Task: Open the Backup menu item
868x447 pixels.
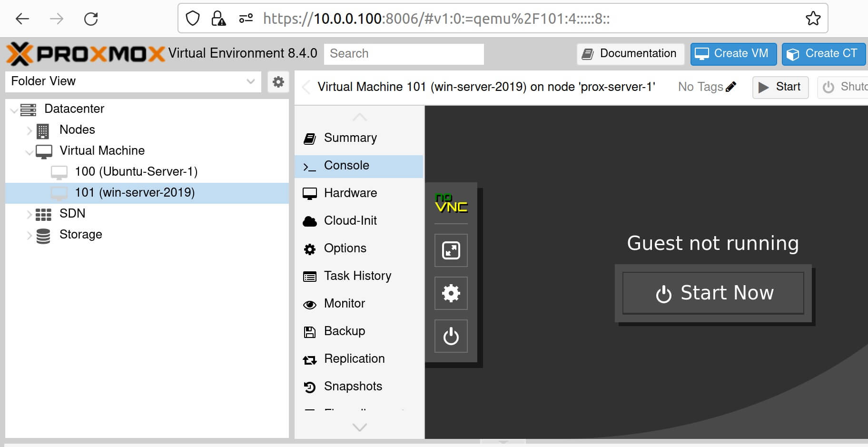Action: (x=359, y=331)
